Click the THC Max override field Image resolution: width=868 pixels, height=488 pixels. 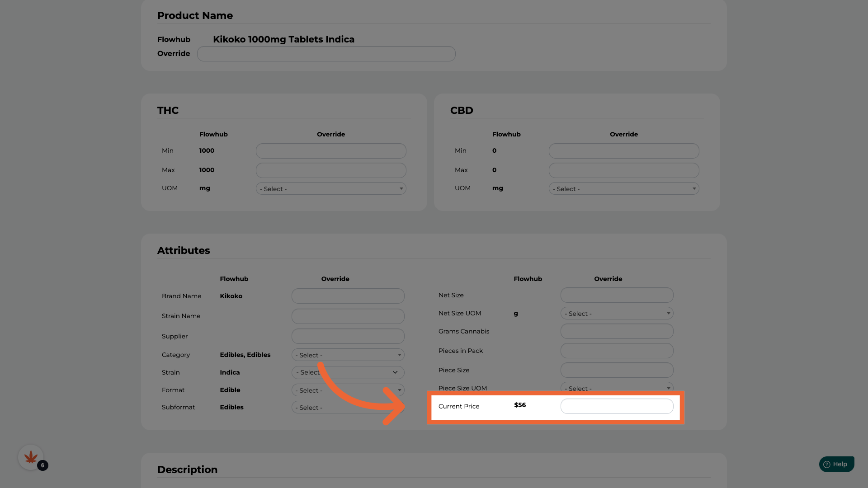330,170
